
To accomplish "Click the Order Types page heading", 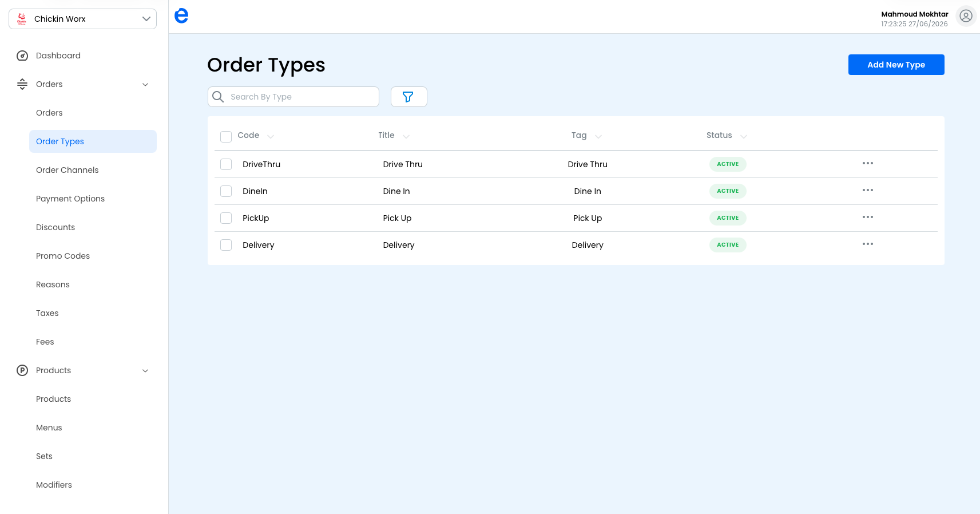I will pyautogui.click(x=266, y=65).
